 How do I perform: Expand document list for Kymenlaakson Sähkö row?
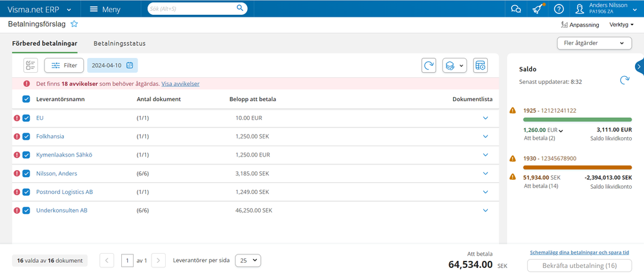485,155
